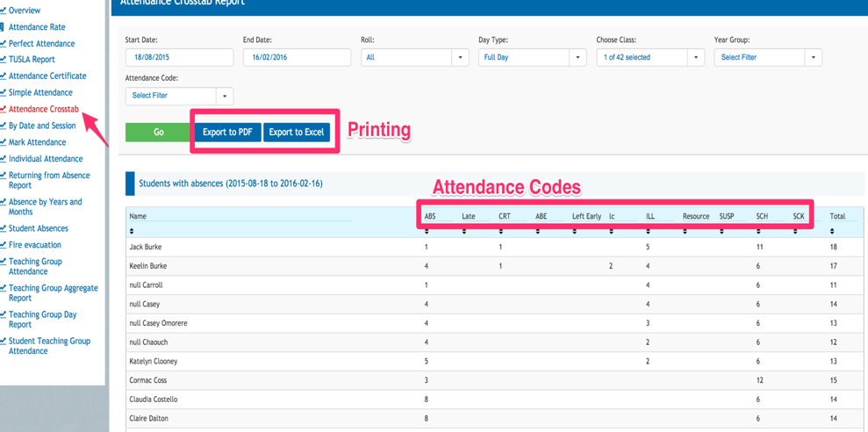The width and height of the screenshot is (868, 432).
Task: Open Attendance Certificate page
Action: (47, 76)
